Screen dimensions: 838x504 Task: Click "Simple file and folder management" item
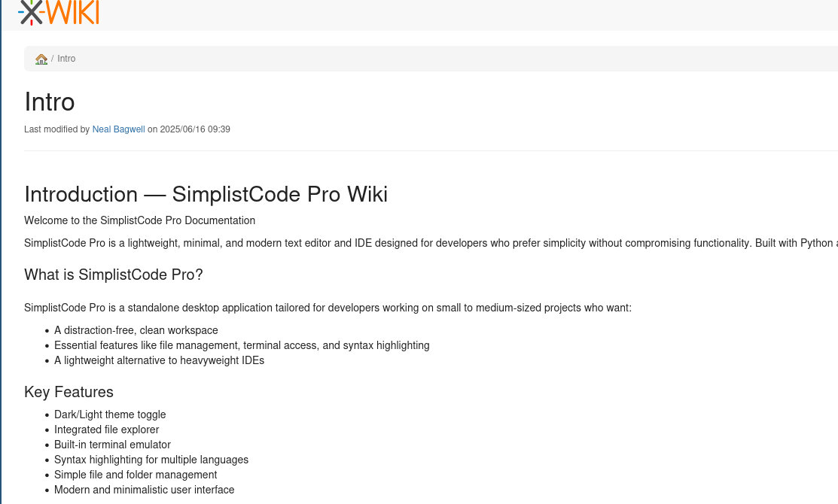[x=136, y=475]
